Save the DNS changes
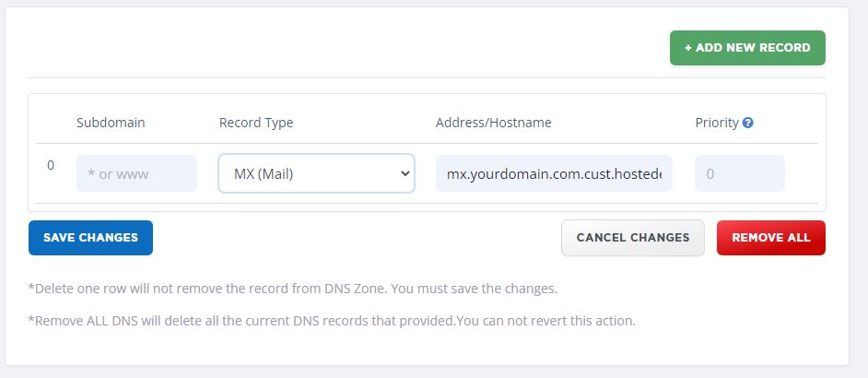 tap(90, 238)
